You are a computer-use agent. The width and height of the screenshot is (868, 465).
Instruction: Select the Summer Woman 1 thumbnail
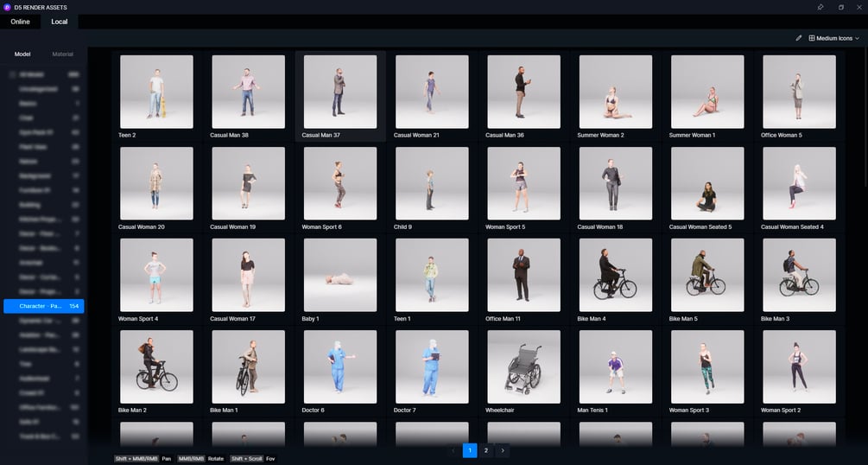pyautogui.click(x=707, y=92)
